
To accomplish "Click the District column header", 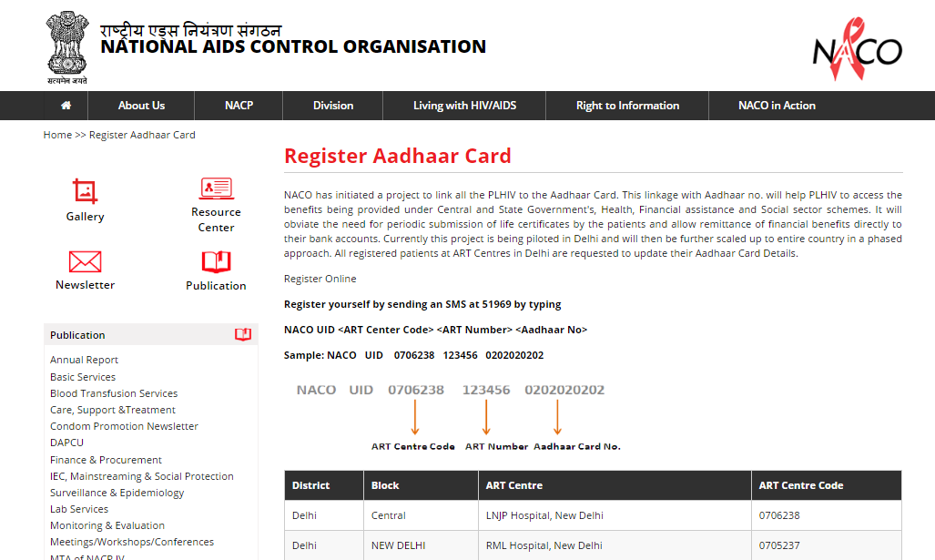I will point(324,485).
